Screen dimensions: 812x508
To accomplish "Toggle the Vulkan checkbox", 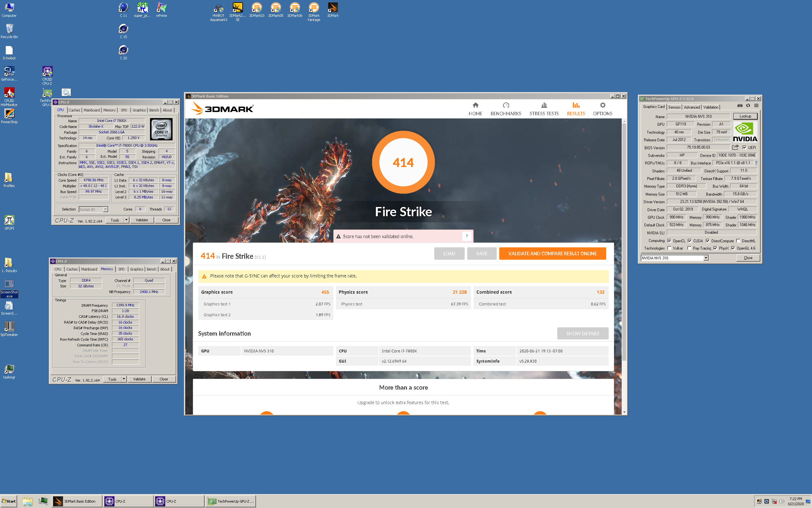I will (669, 248).
